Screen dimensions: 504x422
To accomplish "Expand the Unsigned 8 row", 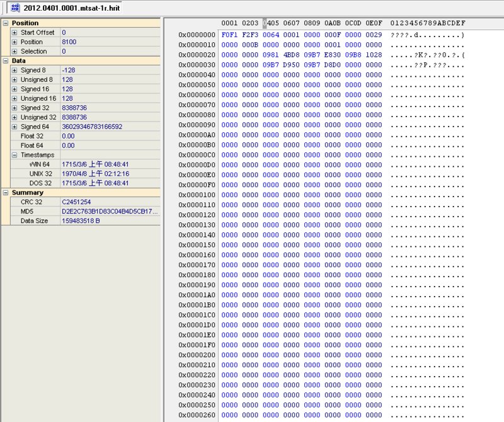I will pyautogui.click(x=14, y=80).
